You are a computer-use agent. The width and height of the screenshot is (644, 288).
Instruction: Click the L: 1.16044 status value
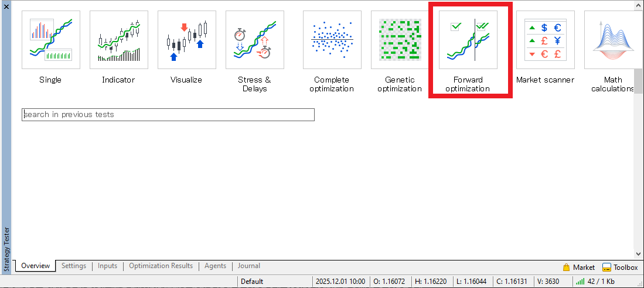(x=472, y=282)
